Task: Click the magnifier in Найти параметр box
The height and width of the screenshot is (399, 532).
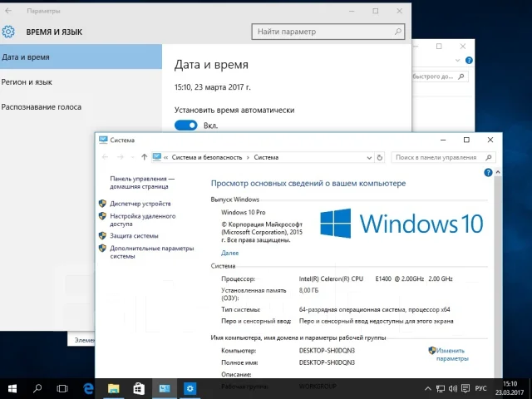Action: click(398, 32)
